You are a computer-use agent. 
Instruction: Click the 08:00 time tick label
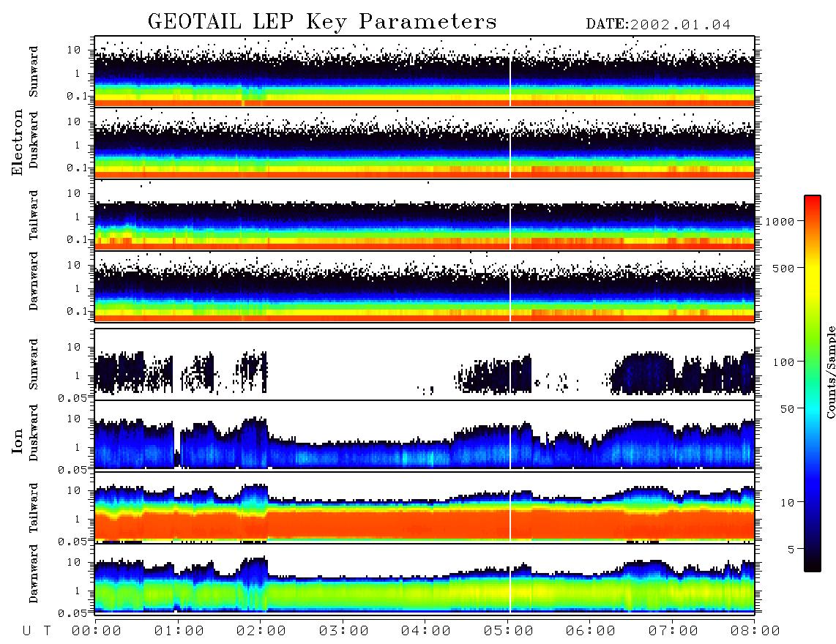[755, 631]
